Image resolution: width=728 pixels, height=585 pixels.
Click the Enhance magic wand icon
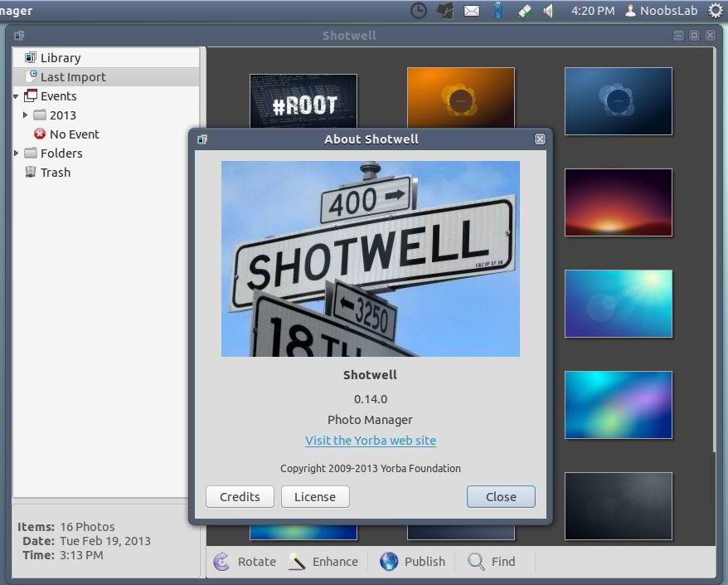297,561
